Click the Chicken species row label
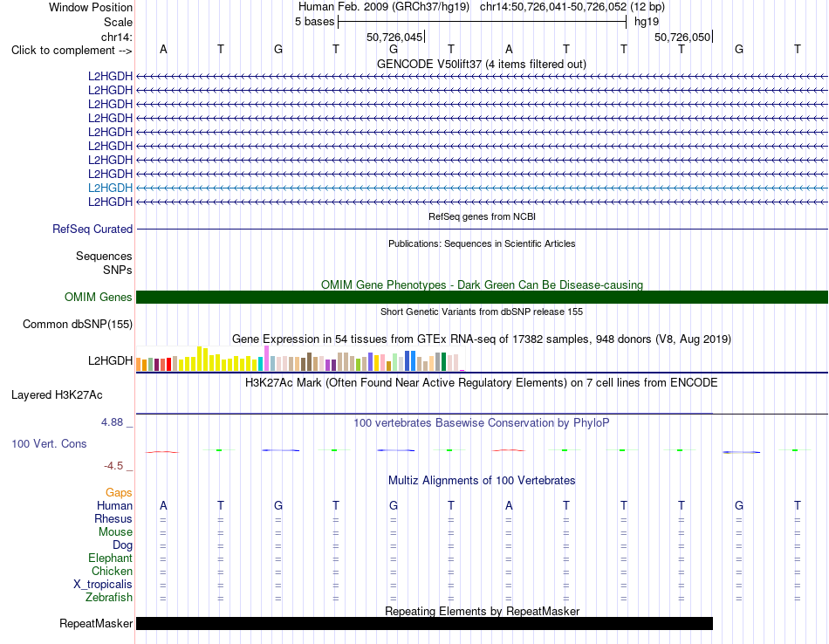829x644 pixels. coord(112,571)
